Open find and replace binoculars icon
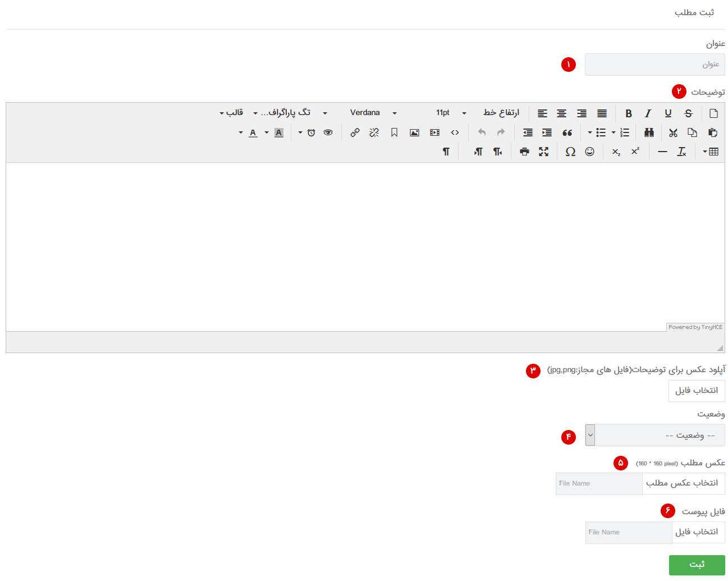The width and height of the screenshot is (728, 581). coord(649,132)
